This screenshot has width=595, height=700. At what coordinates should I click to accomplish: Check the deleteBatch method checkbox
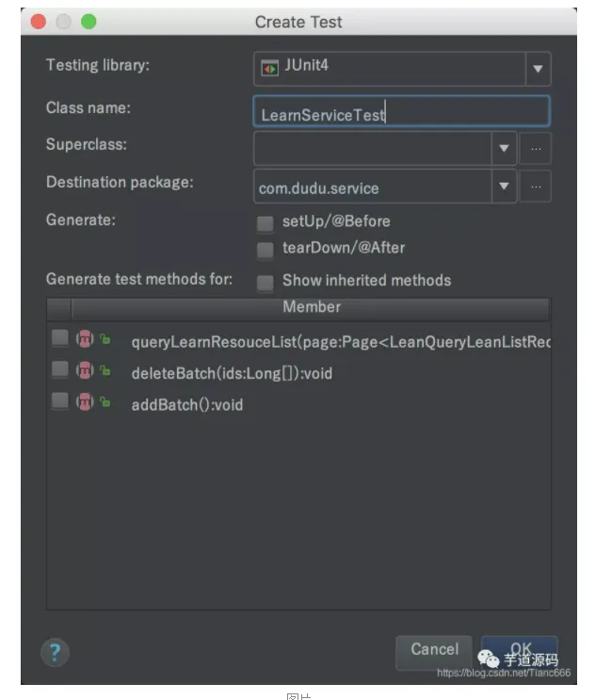click(59, 369)
